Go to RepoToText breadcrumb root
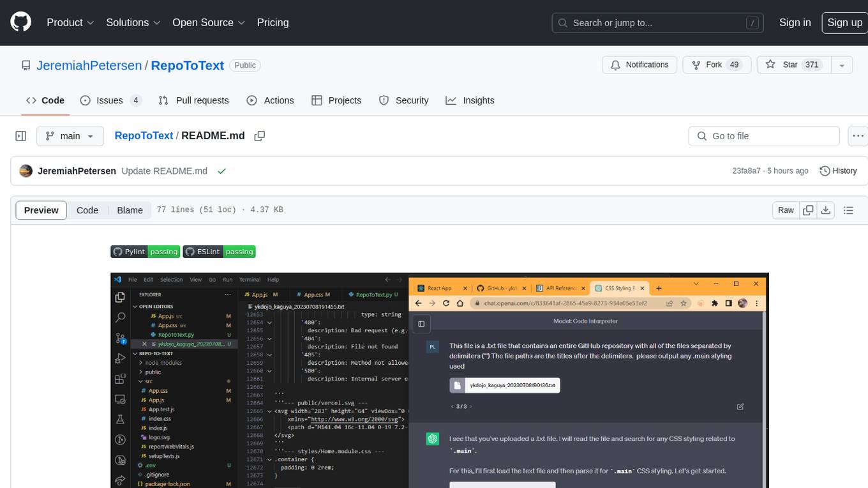This screenshot has height=488, width=868. pos(144,135)
